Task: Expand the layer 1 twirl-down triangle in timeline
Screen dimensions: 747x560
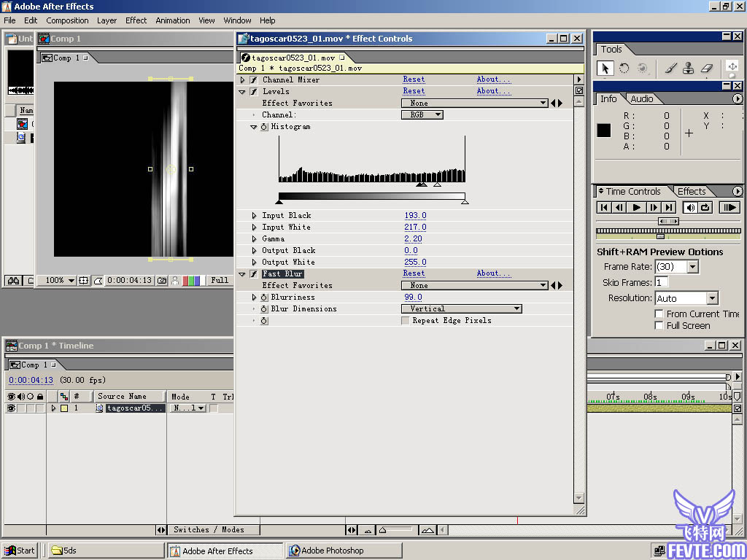Action: coord(53,408)
